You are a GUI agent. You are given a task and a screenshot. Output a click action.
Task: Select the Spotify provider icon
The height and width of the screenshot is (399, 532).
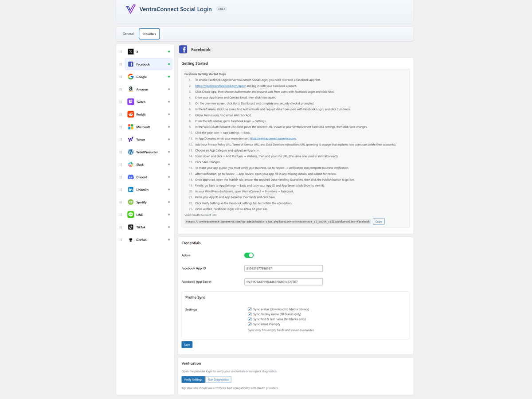[x=130, y=202]
